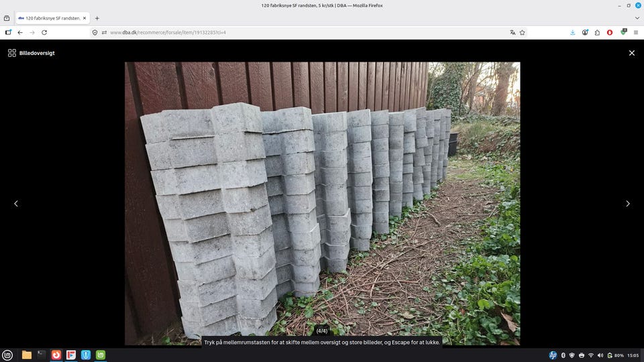
Task: Open the green Mint taskbar application
Action: pyautogui.click(x=101, y=355)
